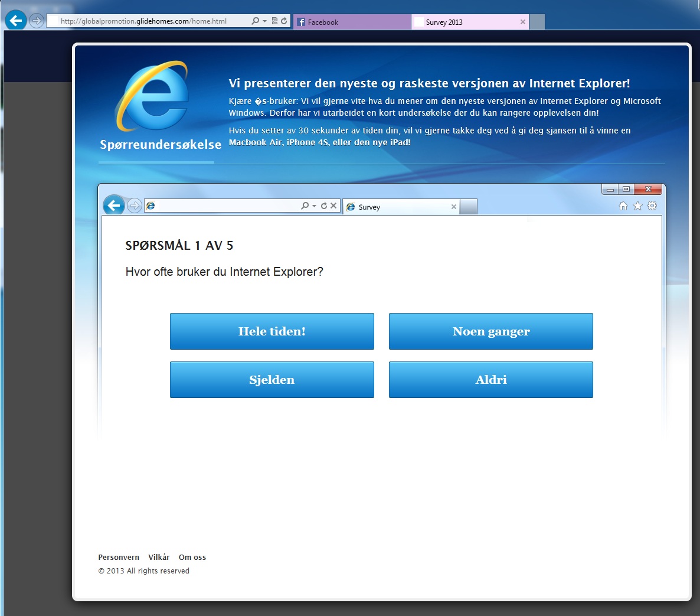The height and width of the screenshot is (616, 700).
Task: Open the address bar dropdown arrow
Action: (265, 21)
